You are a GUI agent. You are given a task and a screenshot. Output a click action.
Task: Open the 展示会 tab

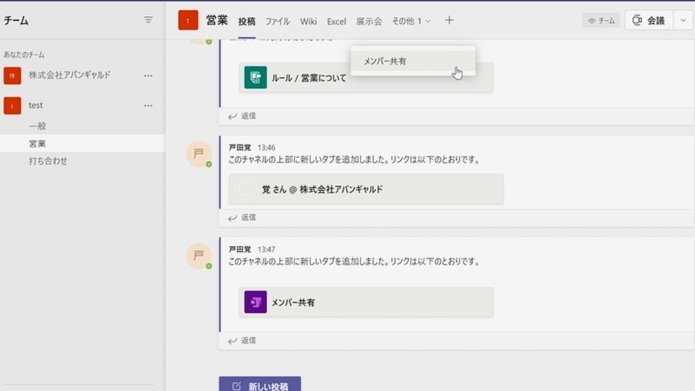coord(369,21)
